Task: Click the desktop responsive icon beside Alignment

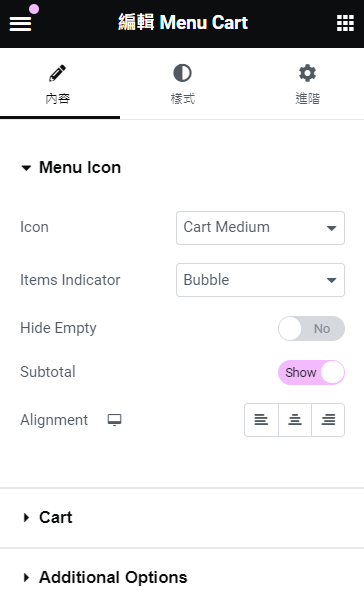Action: [114, 420]
